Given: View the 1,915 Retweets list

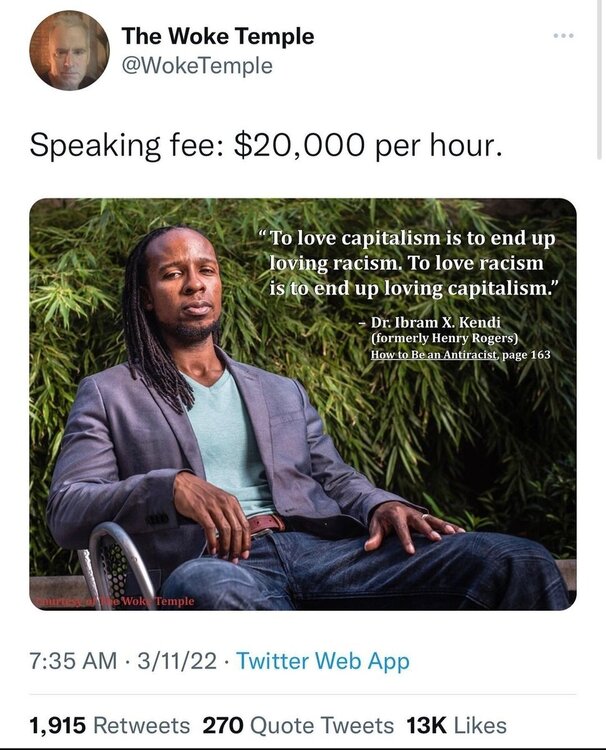Looking at the screenshot, I should pos(109,725).
